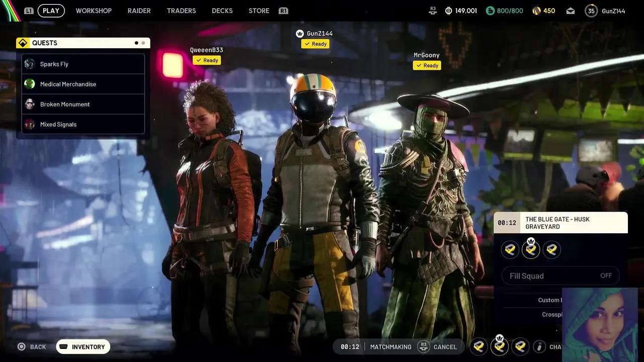Click the R3 icon next to Cancel

pos(424,347)
